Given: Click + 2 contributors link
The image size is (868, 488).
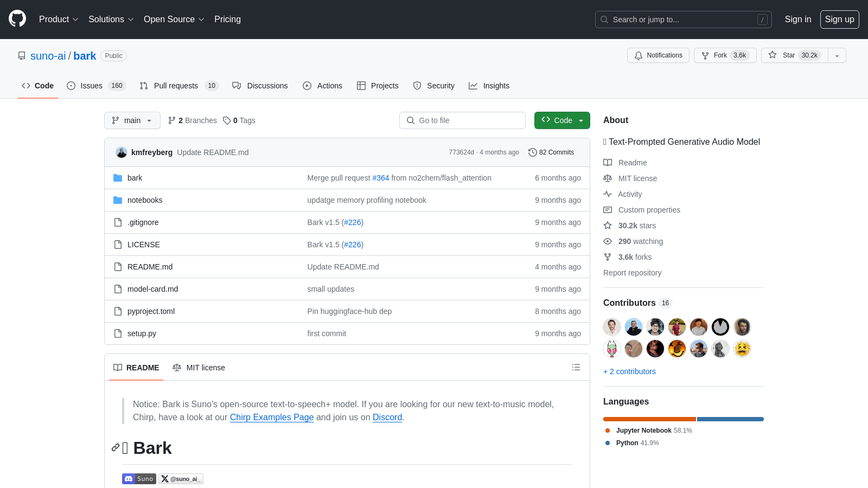Looking at the screenshot, I should point(629,371).
